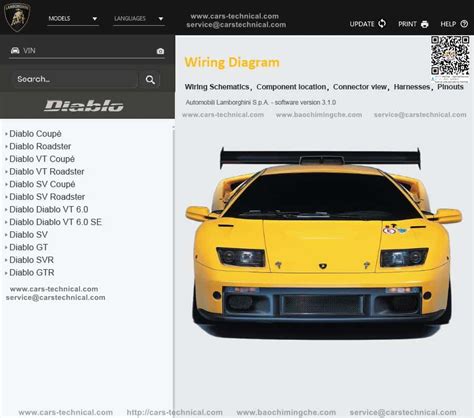Click the Wiring Schematics text

coord(217,87)
